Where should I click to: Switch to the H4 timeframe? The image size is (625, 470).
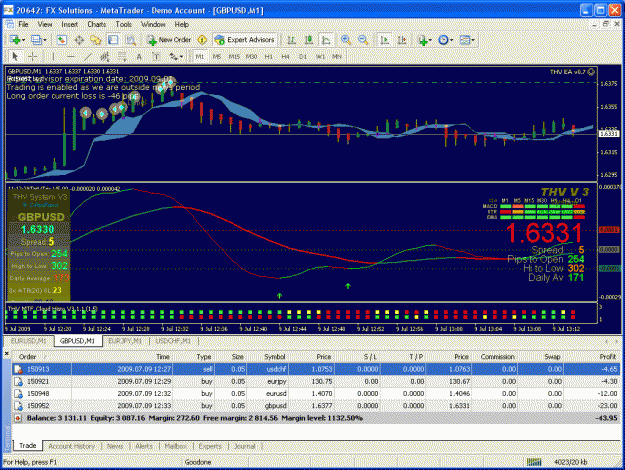tap(285, 57)
